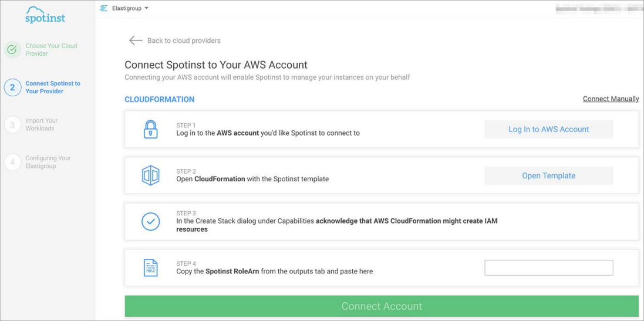This screenshot has height=321, width=644.
Task: Select Choose Your Cloud Provider step
Action: tap(51, 50)
